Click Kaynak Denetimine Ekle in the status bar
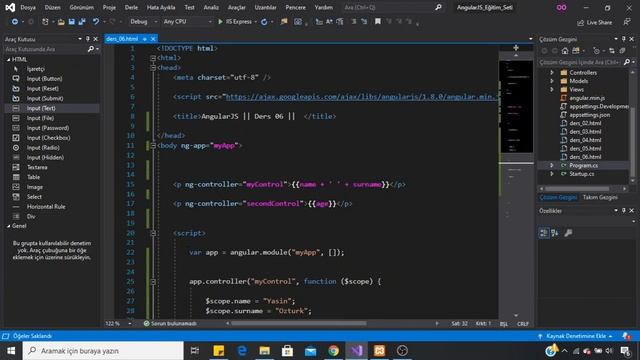This screenshot has width=640, height=360. click(x=576, y=336)
